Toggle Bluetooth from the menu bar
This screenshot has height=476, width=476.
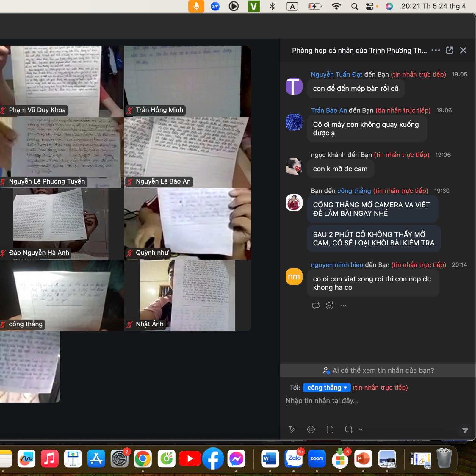[272, 6]
